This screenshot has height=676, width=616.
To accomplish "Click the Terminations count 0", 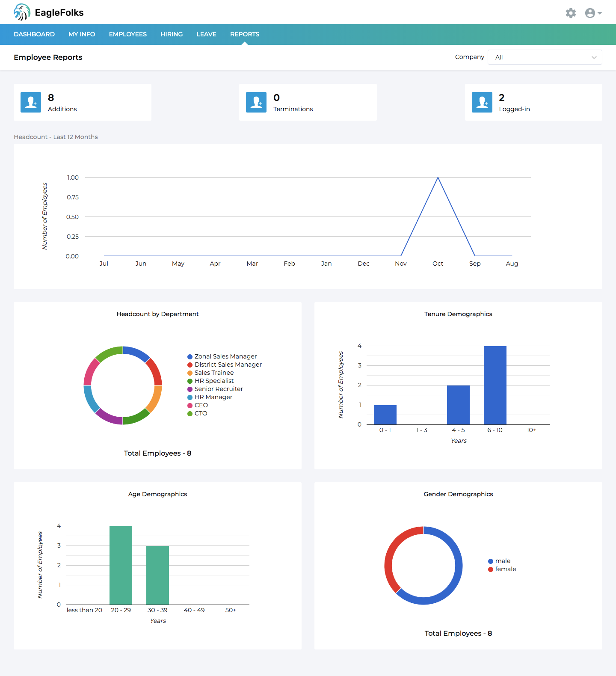I will [276, 98].
